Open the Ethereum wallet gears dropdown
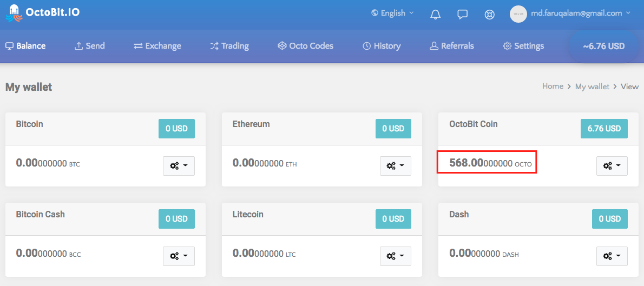 pyautogui.click(x=396, y=166)
